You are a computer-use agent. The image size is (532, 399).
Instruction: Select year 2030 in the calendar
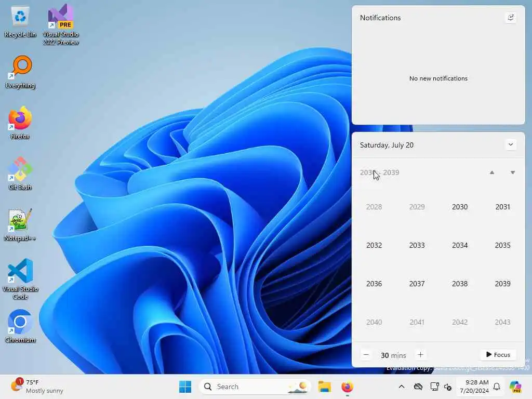[x=460, y=207]
